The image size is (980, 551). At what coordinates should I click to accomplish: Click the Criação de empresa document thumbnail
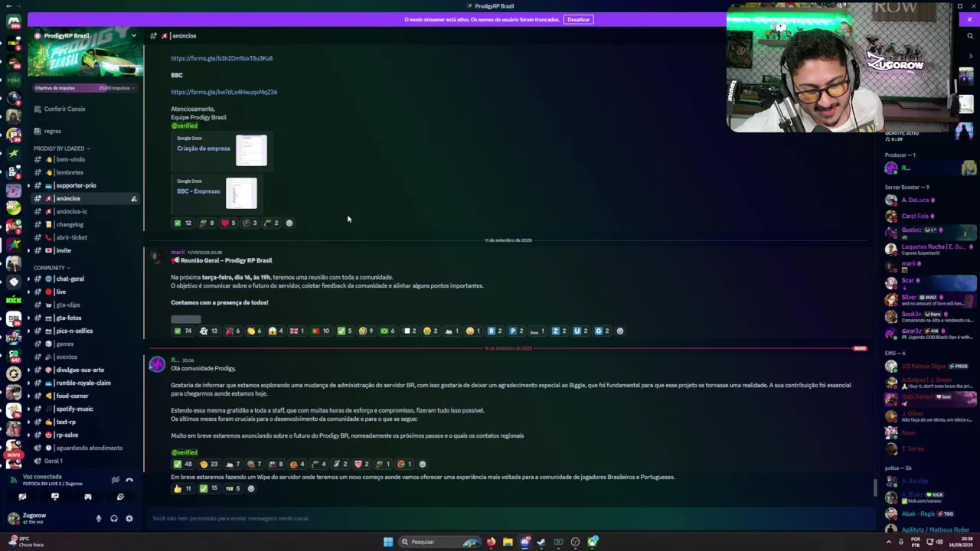click(251, 150)
